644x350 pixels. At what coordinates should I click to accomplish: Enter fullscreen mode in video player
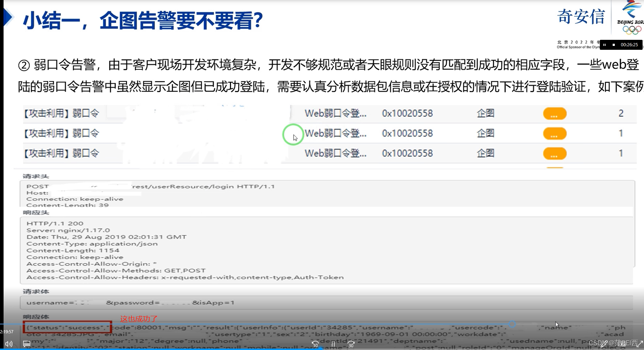639,344
